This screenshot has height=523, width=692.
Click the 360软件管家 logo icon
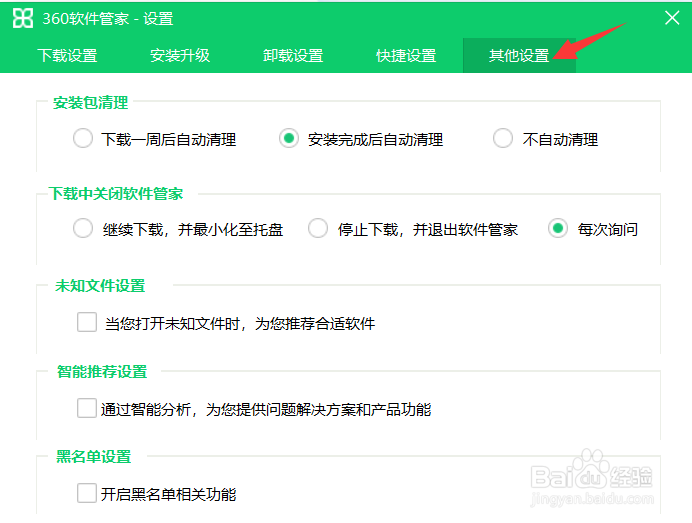click(x=23, y=19)
